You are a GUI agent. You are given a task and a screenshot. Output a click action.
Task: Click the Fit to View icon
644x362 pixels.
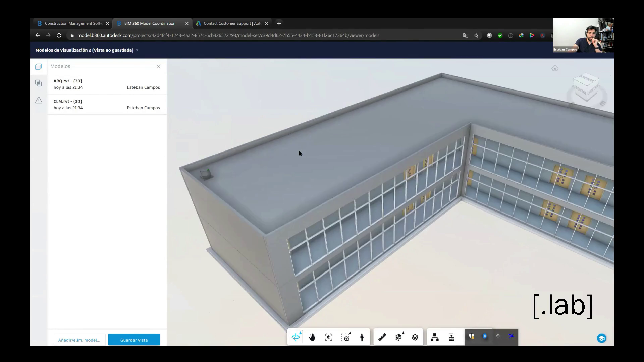tap(329, 337)
